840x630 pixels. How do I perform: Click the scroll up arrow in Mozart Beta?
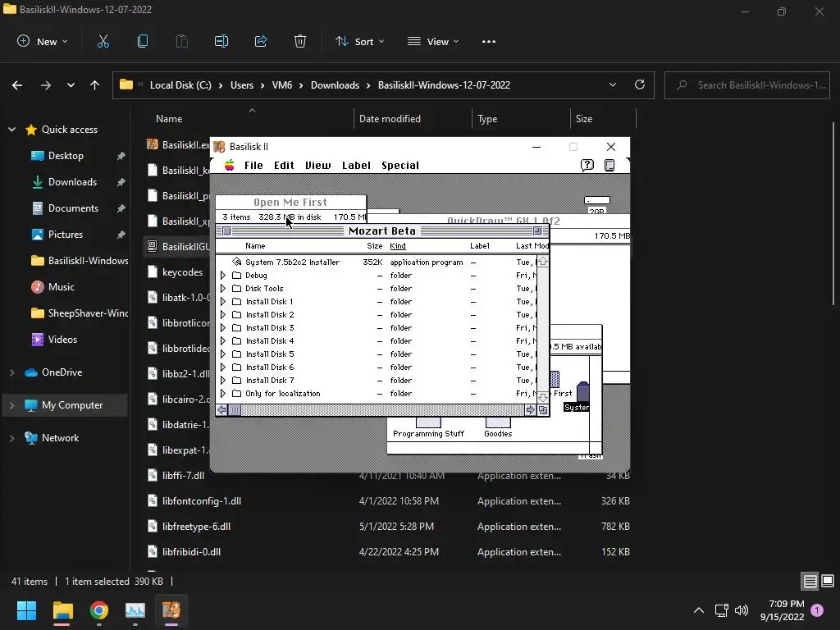tap(543, 262)
